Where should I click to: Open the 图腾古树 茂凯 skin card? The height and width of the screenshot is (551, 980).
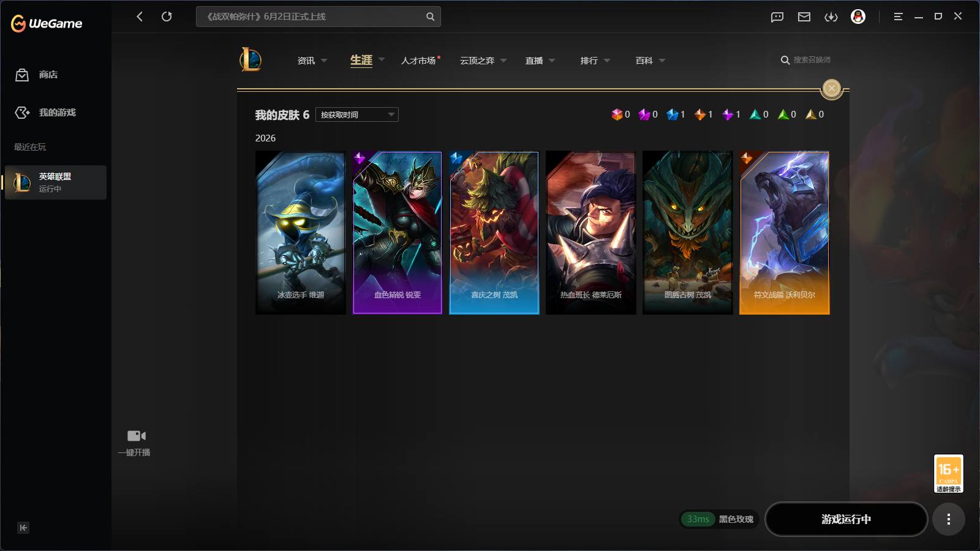[688, 233]
